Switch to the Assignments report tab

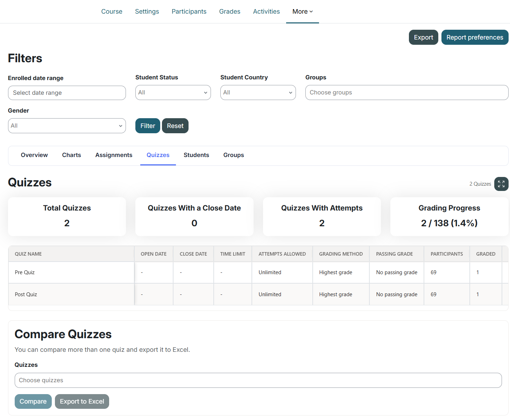pyautogui.click(x=114, y=155)
